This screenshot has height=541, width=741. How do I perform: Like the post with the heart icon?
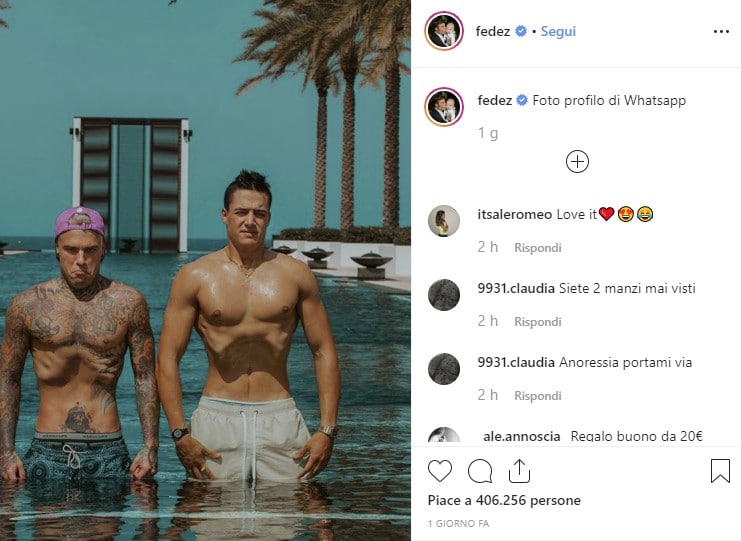pyautogui.click(x=439, y=471)
